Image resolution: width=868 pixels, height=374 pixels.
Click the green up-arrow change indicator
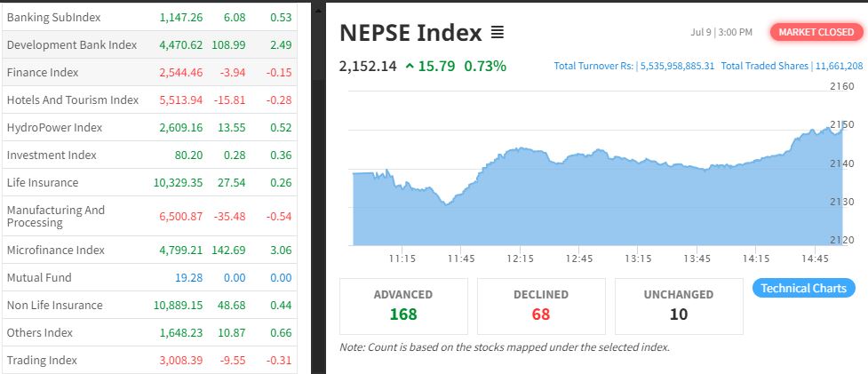pos(408,66)
